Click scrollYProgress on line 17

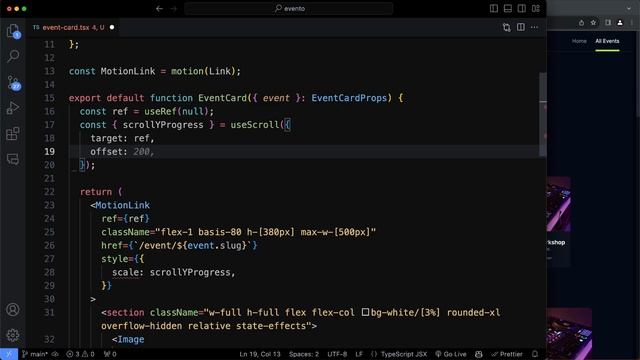pyautogui.click(x=163, y=125)
